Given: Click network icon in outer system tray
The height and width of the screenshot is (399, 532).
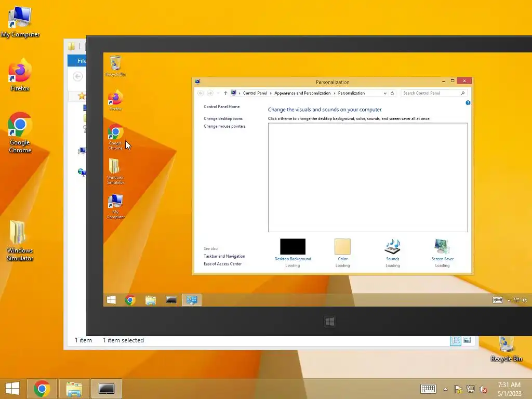Looking at the screenshot, I should coord(471,389).
